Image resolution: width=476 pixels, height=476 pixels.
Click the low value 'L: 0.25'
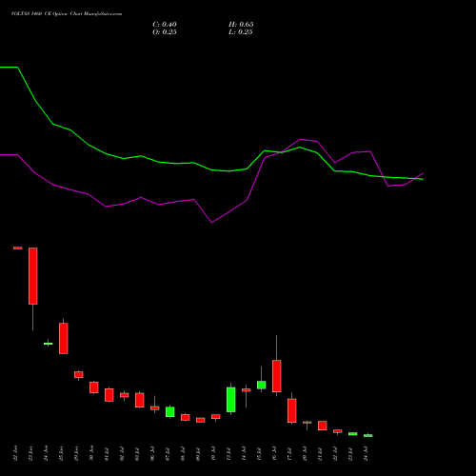(x=241, y=32)
